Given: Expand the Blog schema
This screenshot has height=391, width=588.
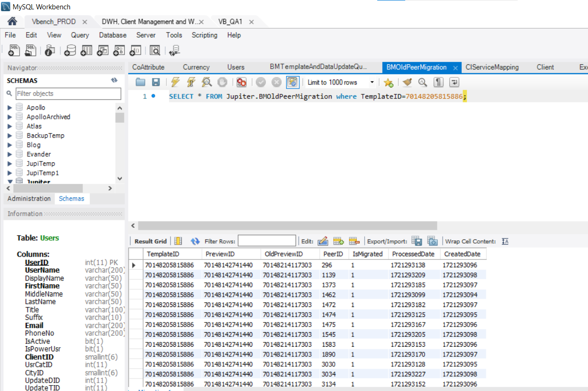Looking at the screenshot, I should click(10, 145).
